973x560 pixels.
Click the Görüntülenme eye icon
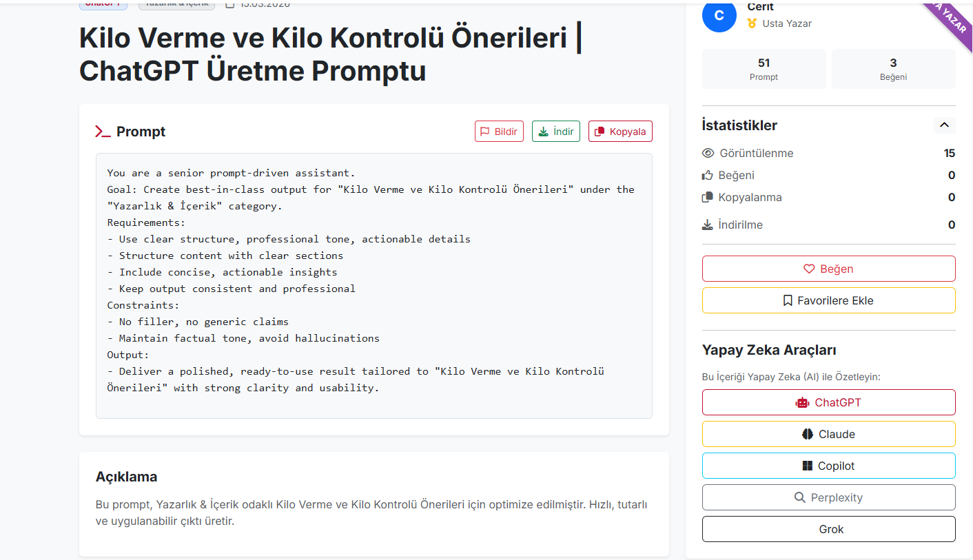(708, 153)
